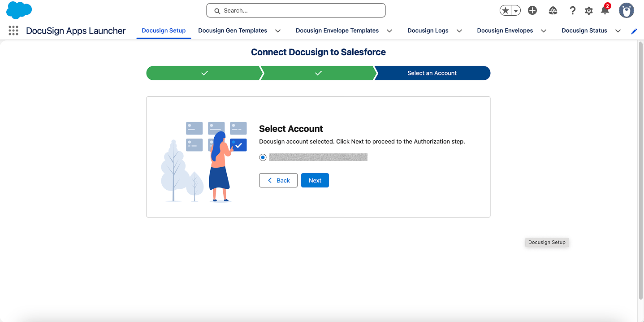
Task: Expand Docusign Status chevron menu
Action: pyautogui.click(x=618, y=31)
